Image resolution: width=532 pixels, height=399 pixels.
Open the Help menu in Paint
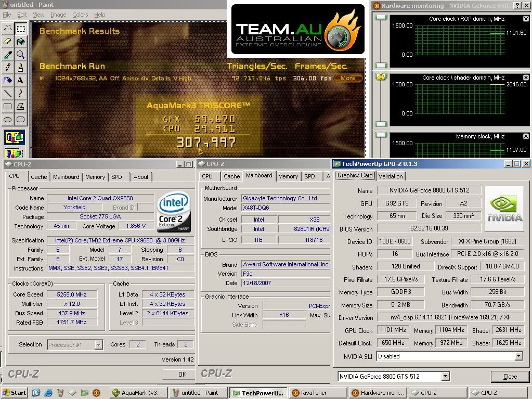tap(100, 15)
